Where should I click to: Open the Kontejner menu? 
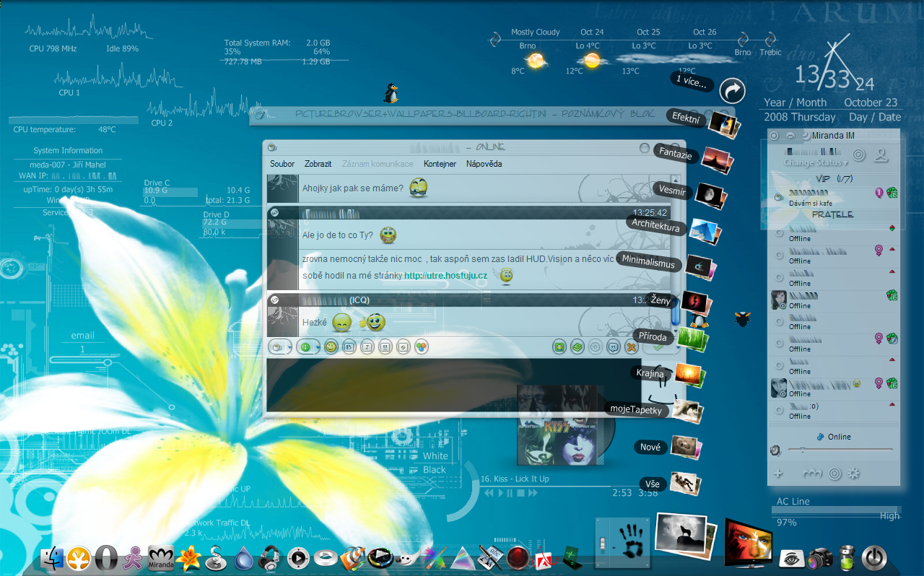[440, 164]
